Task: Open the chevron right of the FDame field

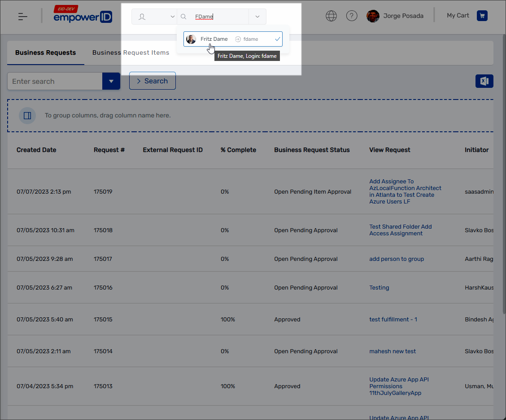Action: [x=257, y=16]
